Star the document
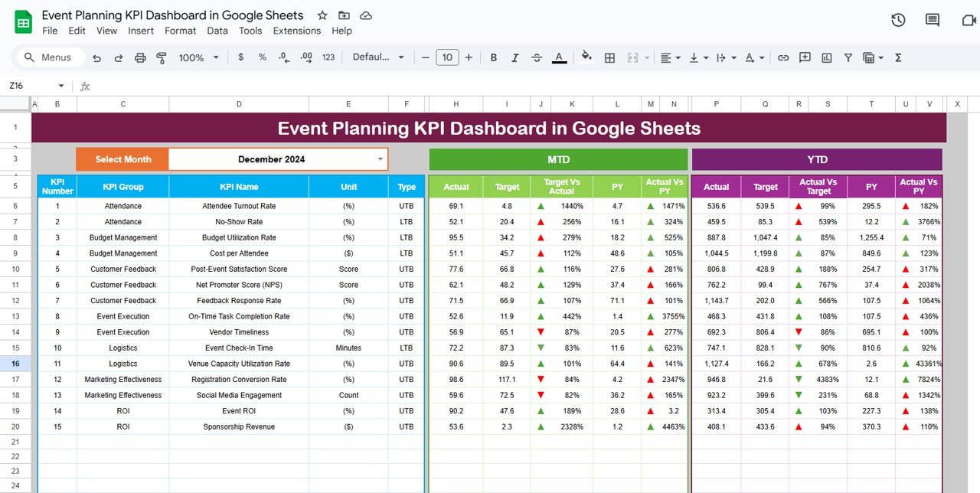Viewport: 980px width, 493px height. click(322, 15)
